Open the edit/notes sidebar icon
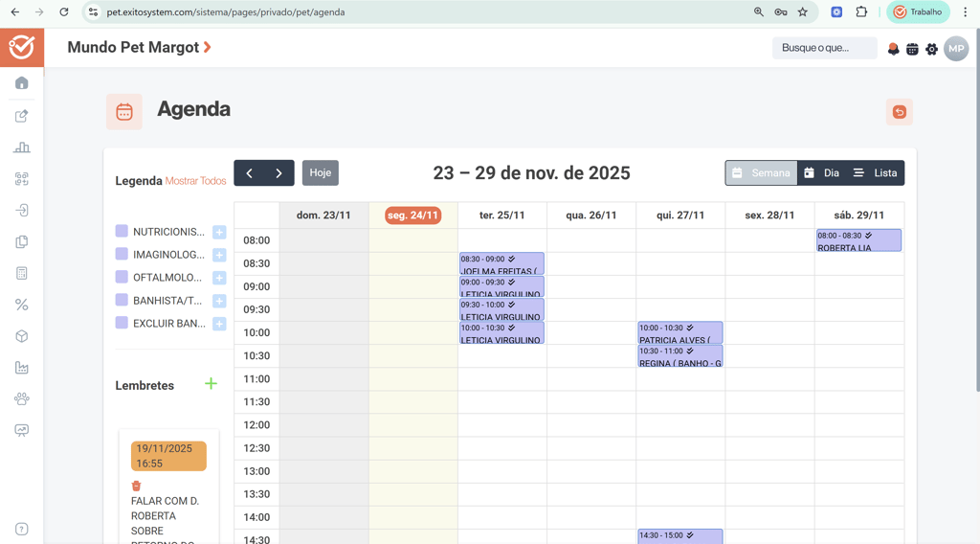The height and width of the screenshot is (544, 980). click(x=22, y=116)
